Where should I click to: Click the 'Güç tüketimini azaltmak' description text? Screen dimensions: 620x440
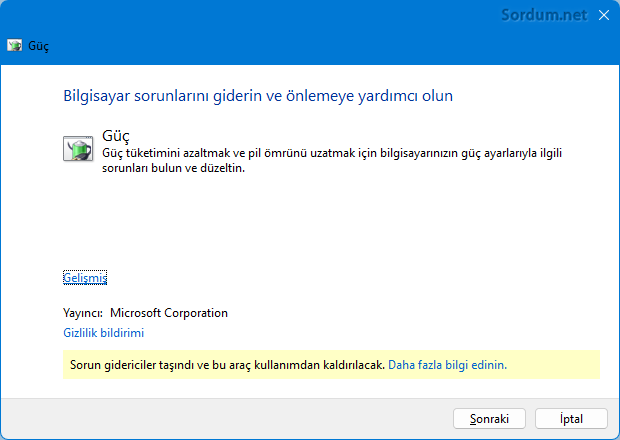[332, 161]
